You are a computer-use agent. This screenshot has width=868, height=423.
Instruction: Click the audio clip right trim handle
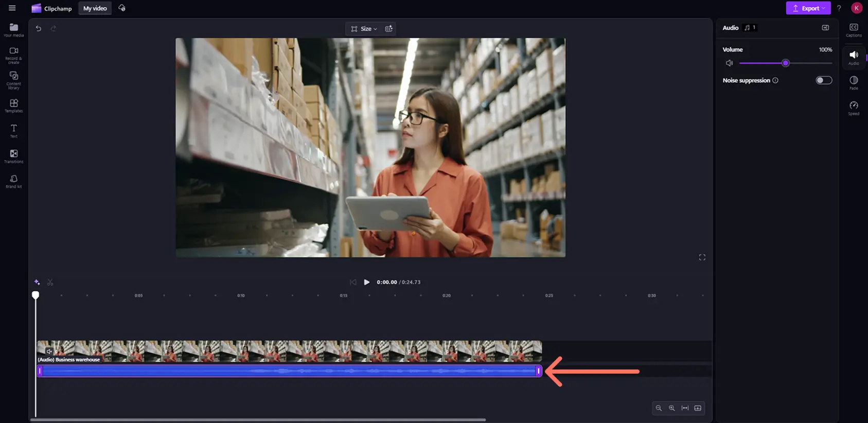click(x=539, y=371)
